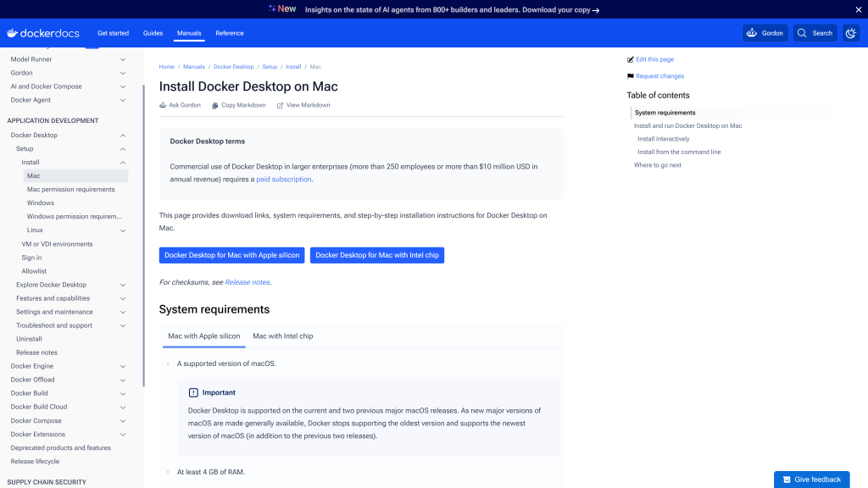This screenshot has height=488, width=868.
Task: Expand Explore Docker Desktop section
Action: point(123,285)
